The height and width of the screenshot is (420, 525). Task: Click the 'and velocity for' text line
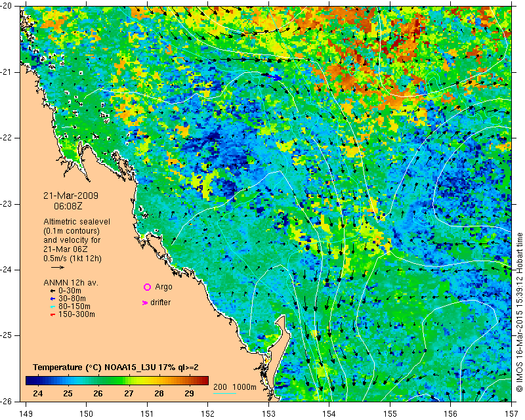[72, 240]
